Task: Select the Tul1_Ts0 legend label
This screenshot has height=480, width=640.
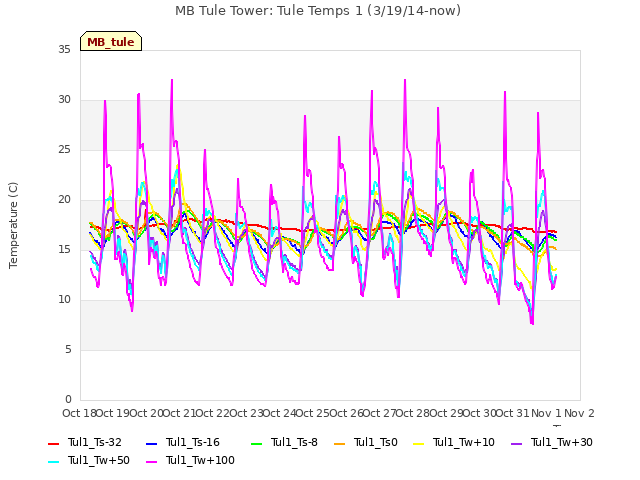Action: point(376,442)
